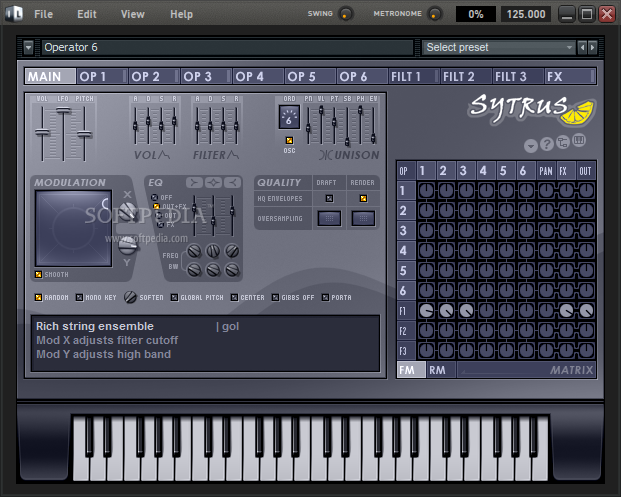Screen dimensions: 621x497
Task: Click matrix knob row F1 column FX
Action: pos(566,310)
